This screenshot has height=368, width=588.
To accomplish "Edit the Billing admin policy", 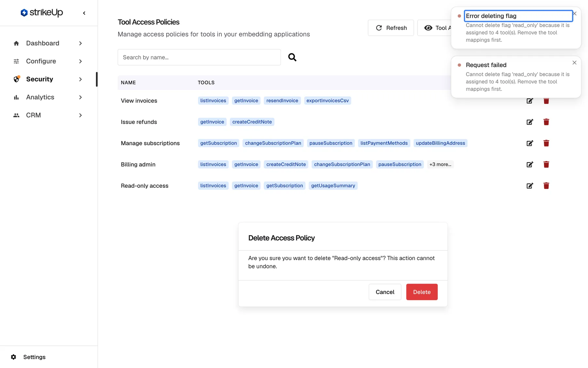I will pos(530,165).
